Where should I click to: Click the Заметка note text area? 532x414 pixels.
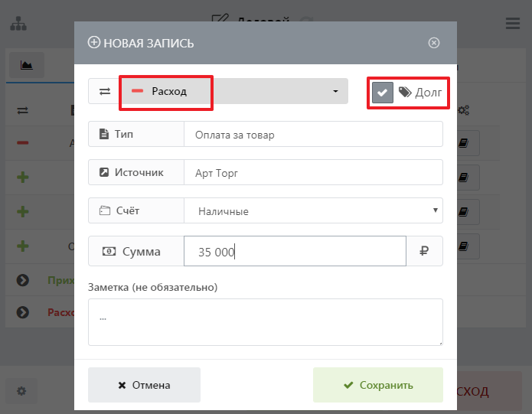[265, 321]
